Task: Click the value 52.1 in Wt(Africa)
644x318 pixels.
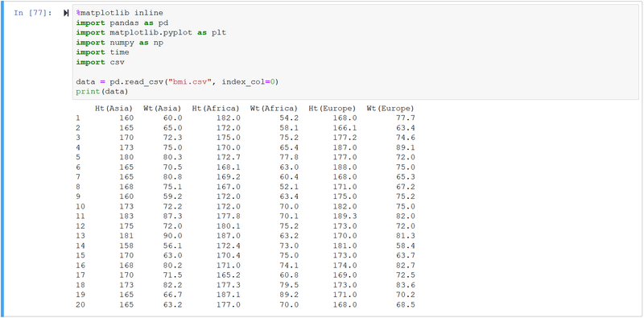Action: (x=289, y=187)
